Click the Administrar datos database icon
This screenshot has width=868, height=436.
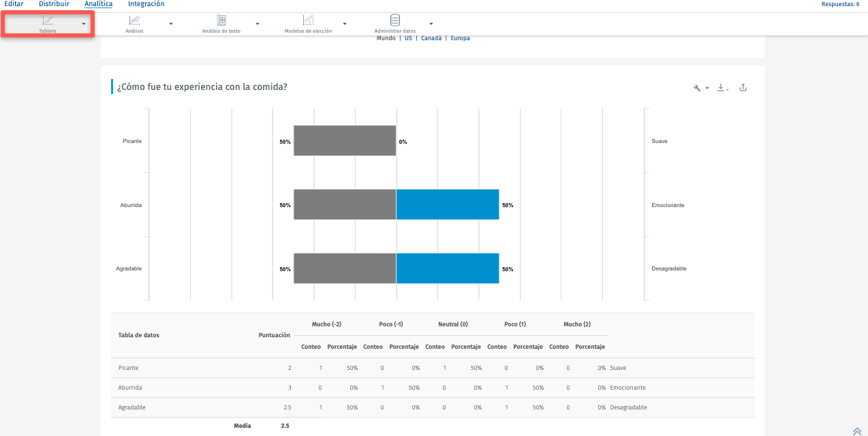click(394, 20)
